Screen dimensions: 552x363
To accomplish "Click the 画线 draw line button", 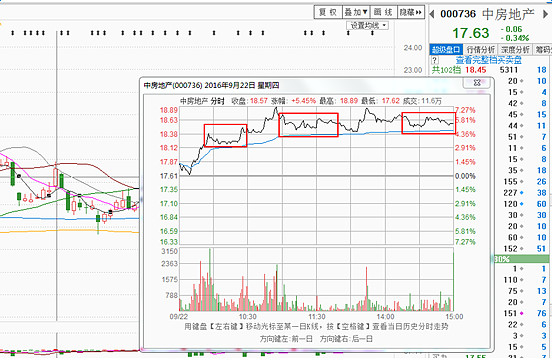I will [x=383, y=12].
